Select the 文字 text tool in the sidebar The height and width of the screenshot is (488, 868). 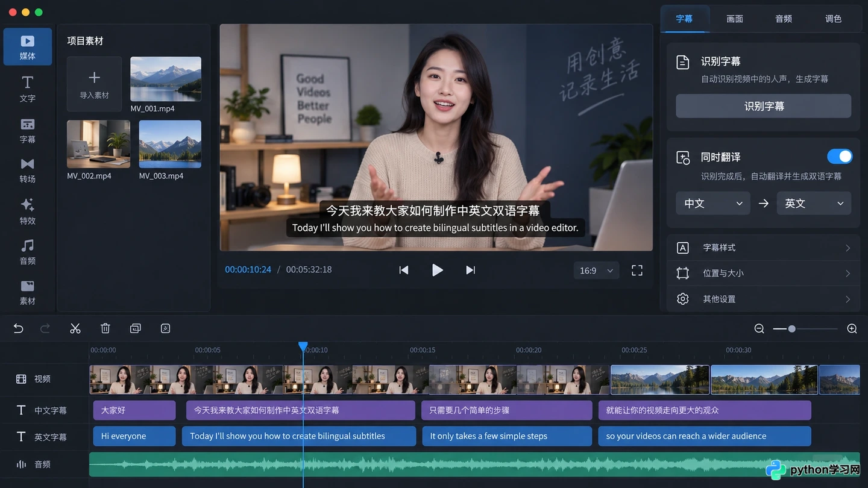pyautogui.click(x=28, y=89)
